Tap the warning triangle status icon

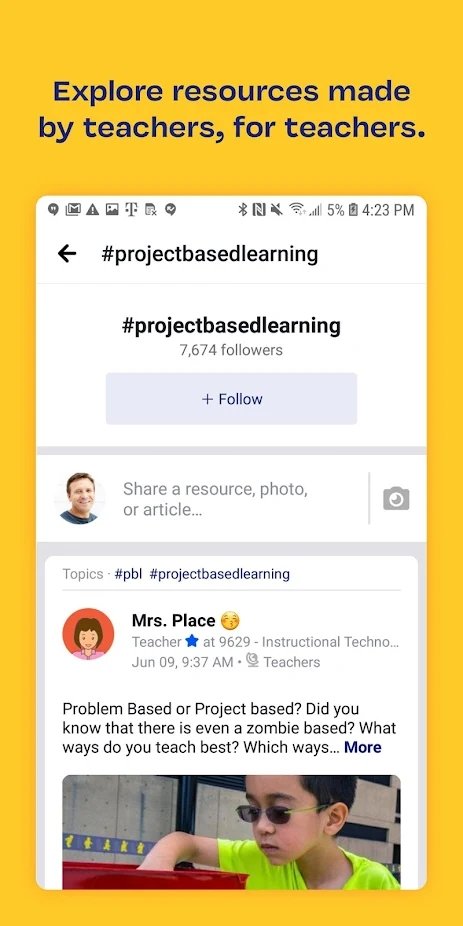92,209
